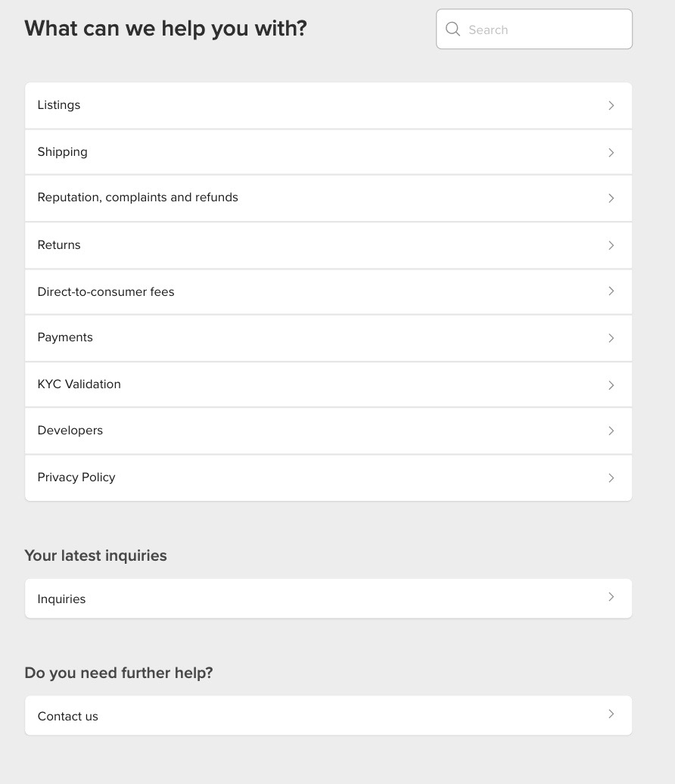
Task: Click Contact us for further help
Action: click(x=328, y=715)
